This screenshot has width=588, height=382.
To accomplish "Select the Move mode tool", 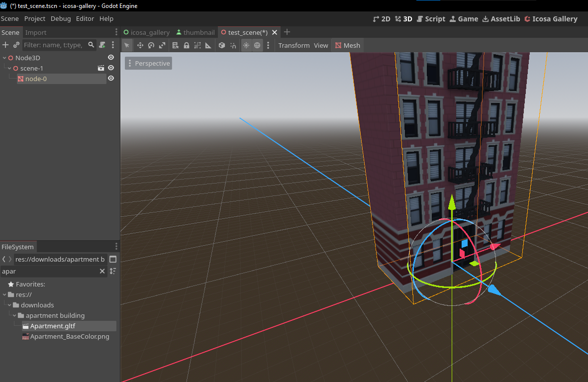I will 140,45.
